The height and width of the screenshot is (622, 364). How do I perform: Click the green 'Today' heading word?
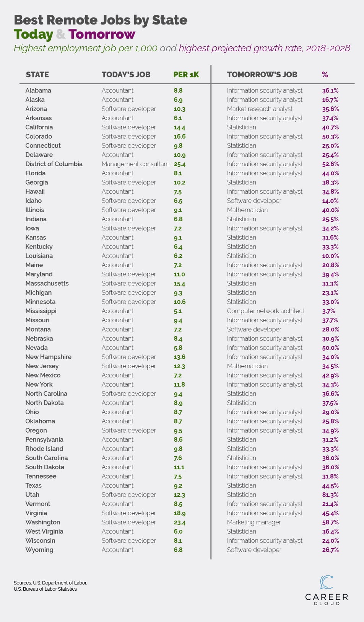point(33,34)
